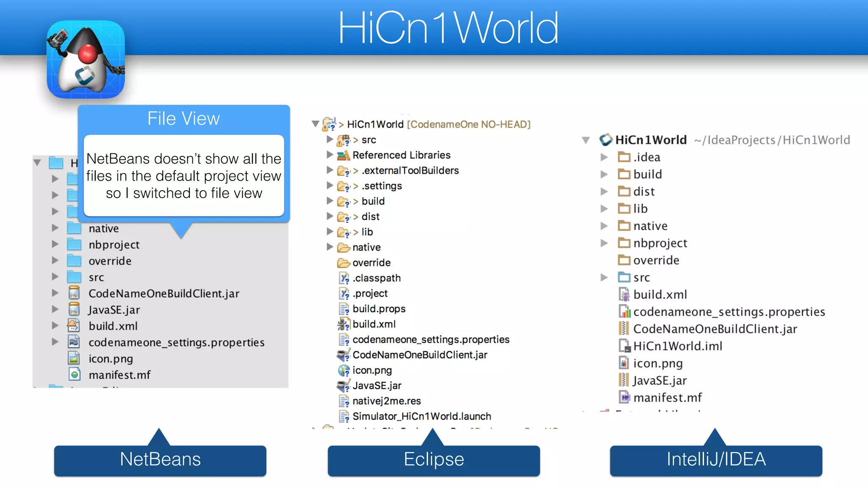The width and height of the screenshot is (868, 488).
Task: Select IntelliJ lib folder
Action: click(x=632, y=208)
